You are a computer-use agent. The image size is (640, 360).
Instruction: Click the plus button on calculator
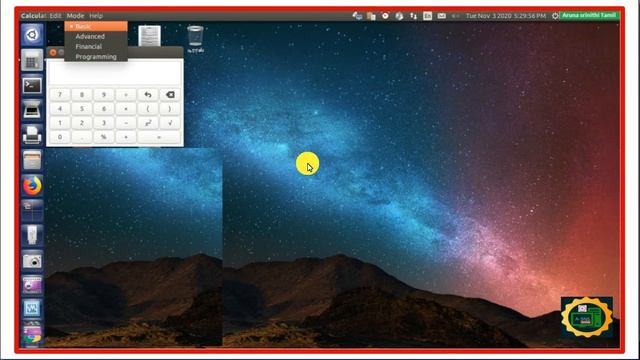tap(126, 137)
